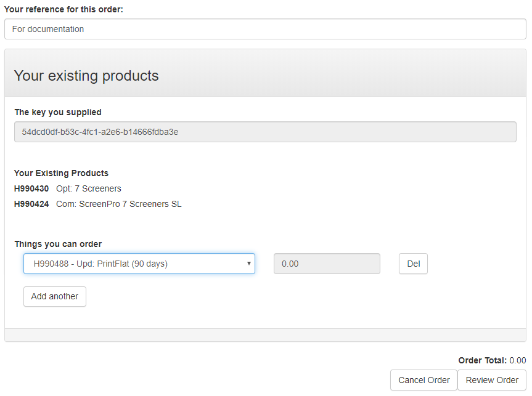Image resolution: width=532 pixels, height=396 pixels.
Task: Click the dropdown arrow on product selector
Action: tap(248, 264)
